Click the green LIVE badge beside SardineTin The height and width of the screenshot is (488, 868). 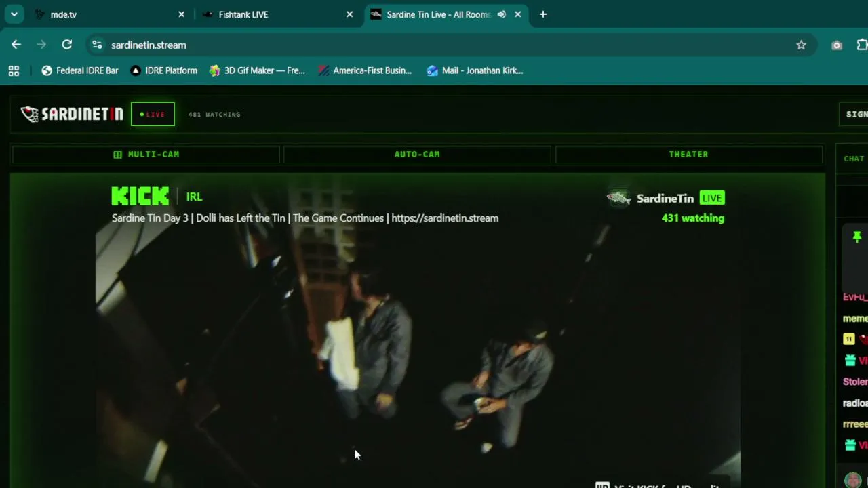click(x=712, y=198)
